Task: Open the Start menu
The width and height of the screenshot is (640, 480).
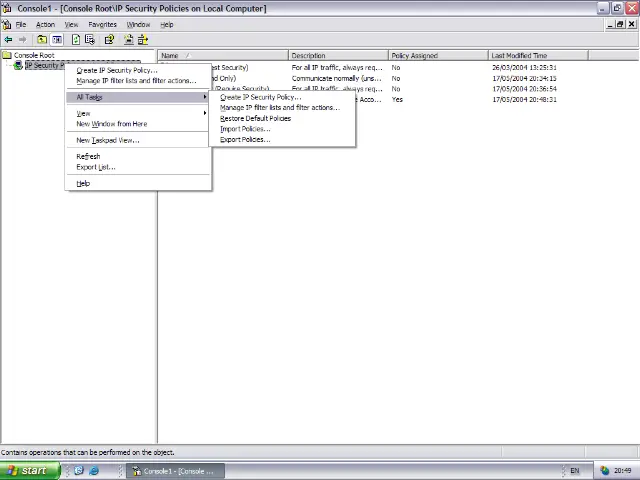Action: [30, 471]
